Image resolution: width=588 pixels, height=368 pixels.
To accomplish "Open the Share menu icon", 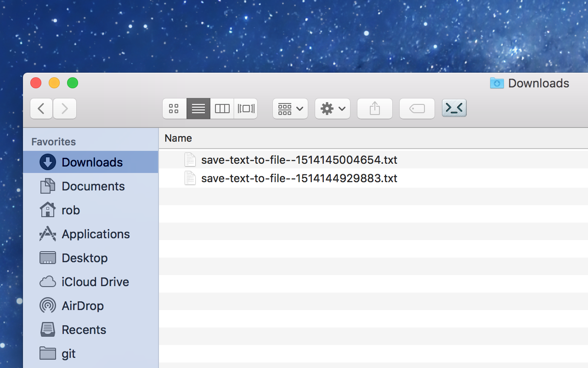I will [374, 109].
